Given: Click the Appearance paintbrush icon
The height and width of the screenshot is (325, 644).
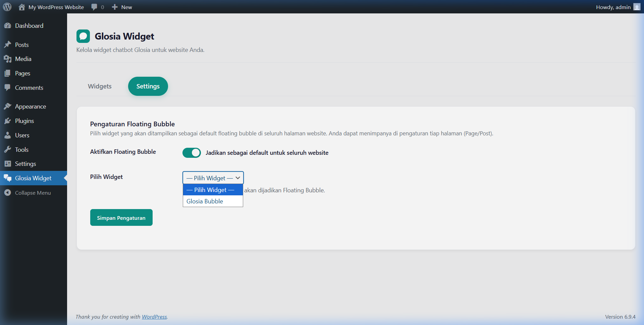Looking at the screenshot, I should [x=7, y=107].
